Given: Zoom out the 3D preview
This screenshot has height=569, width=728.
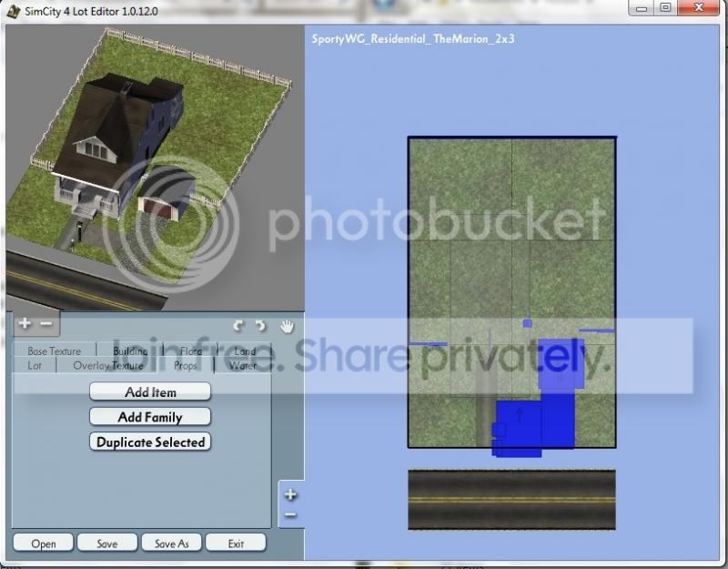Looking at the screenshot, I should 46,323.
